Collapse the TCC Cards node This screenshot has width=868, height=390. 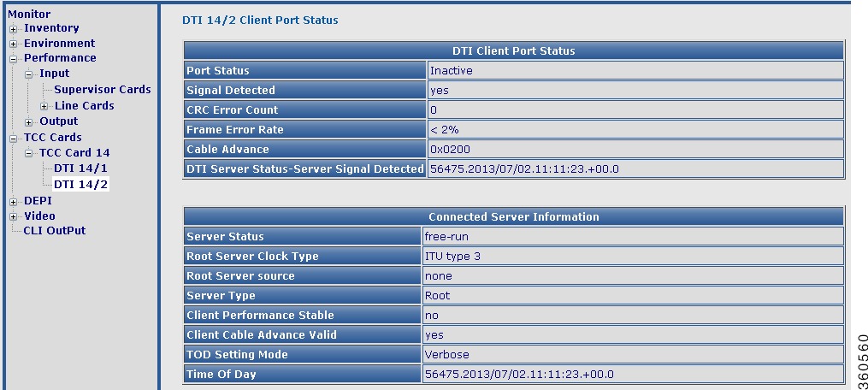click(13, 138)
